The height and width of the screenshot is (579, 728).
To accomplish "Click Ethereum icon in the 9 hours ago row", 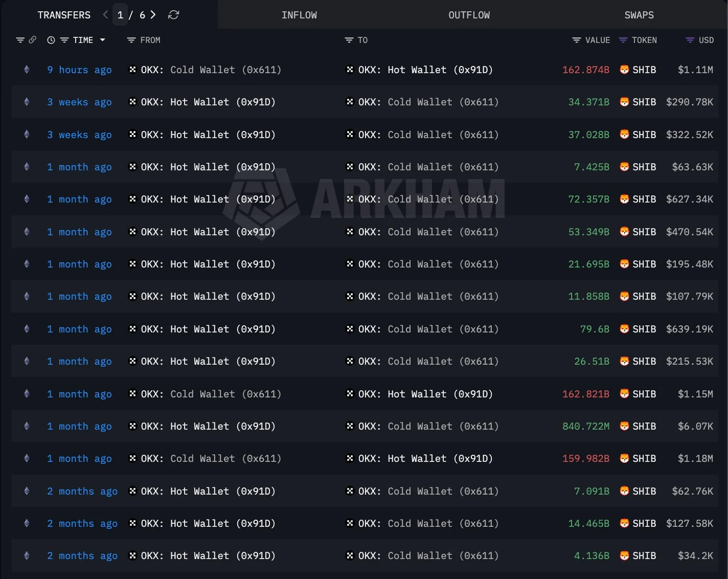I will [x=27, y=70].
